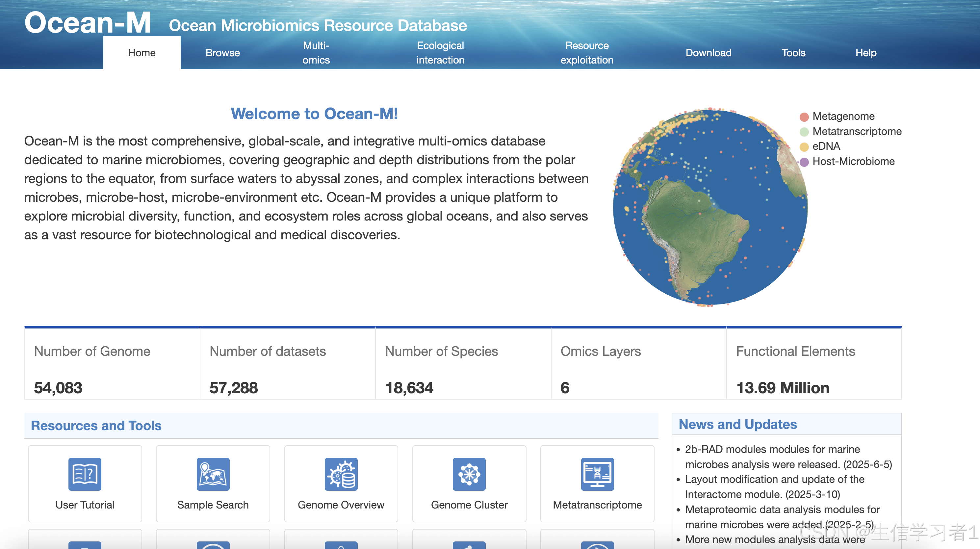Screen dimensions: 980x549
Task: Toggle Metatranscriptome legend entry on globe
Action: pos(804,132)
